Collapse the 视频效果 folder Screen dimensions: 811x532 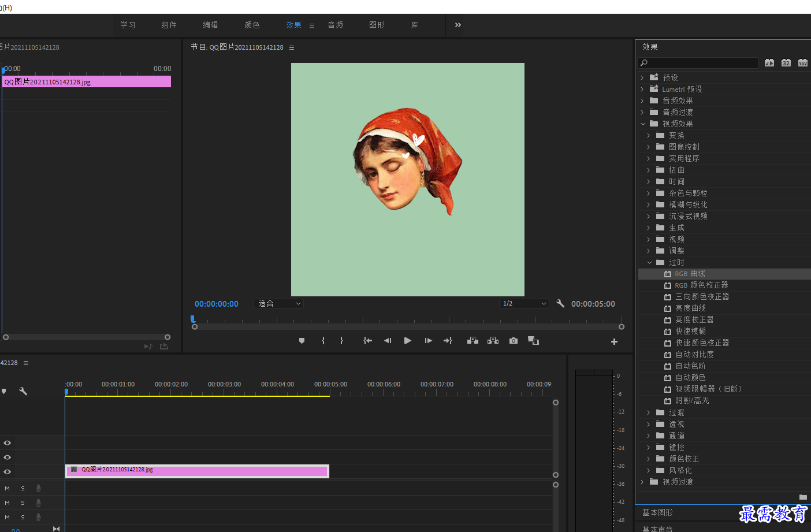pyautogui.click(x=643, y=124)
